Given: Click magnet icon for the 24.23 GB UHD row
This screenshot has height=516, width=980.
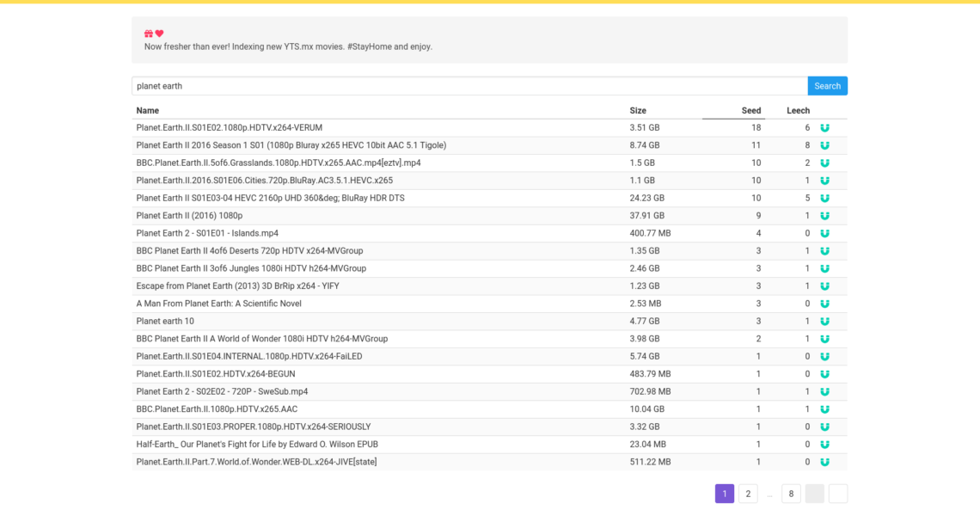Looking at the screenshot, I should 824,199.
